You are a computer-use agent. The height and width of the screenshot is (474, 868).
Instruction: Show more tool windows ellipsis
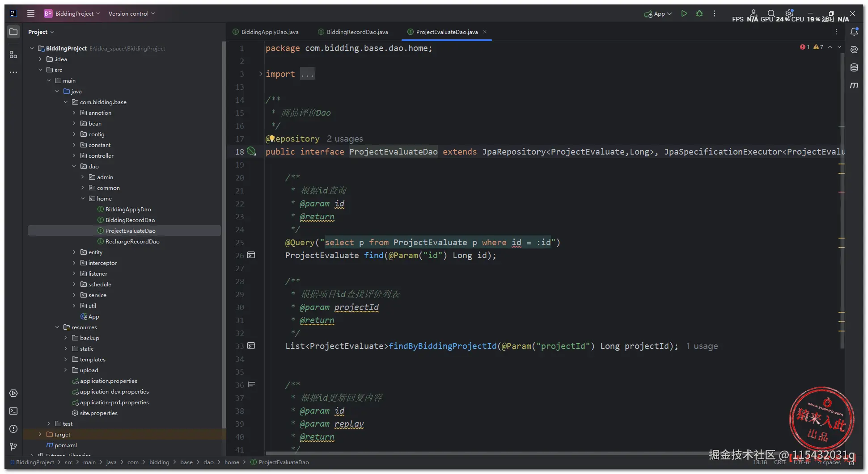(13, 72)
